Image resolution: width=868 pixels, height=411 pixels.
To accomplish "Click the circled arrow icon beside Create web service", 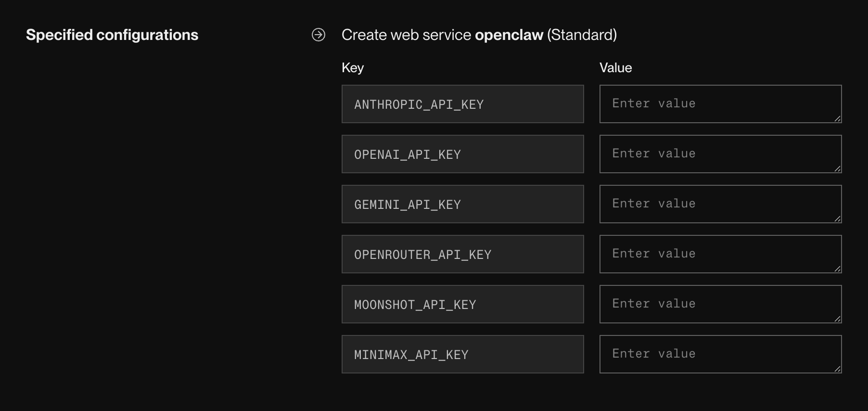I will (x=319, y=35).
